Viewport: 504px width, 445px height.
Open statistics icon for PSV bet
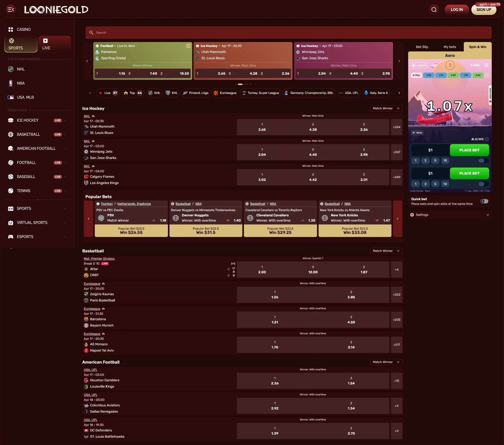pyautogui.click(x=154, y=221)
